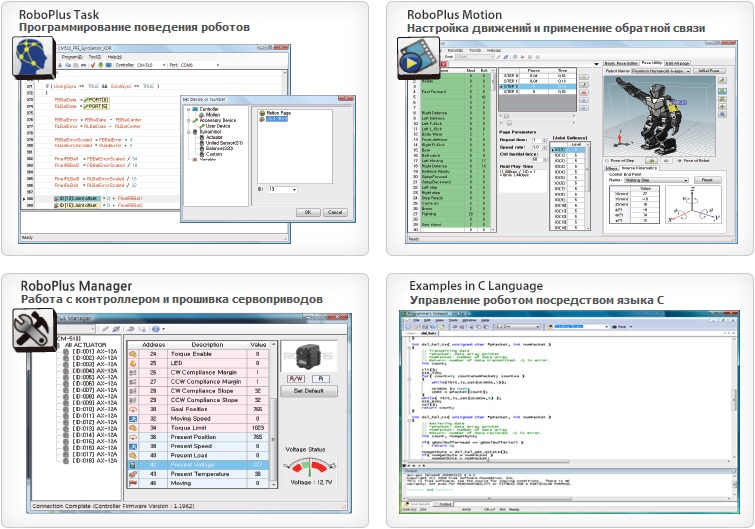This screenshot has width=755, height=529.
Task: Click the R/W legend box in Manager
Action: (x=296, y=379)
